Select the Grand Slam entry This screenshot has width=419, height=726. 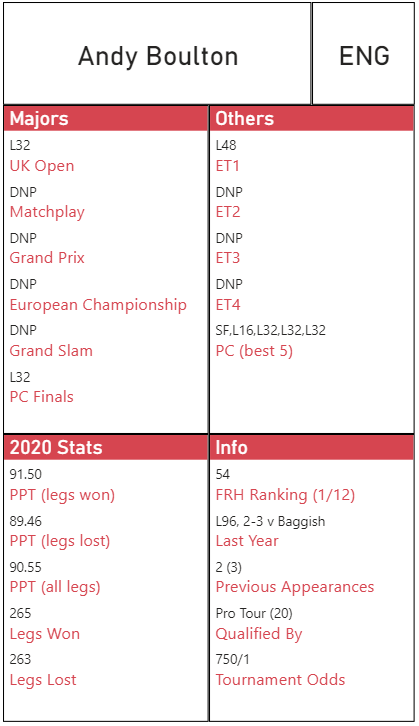tap(51, 350)
